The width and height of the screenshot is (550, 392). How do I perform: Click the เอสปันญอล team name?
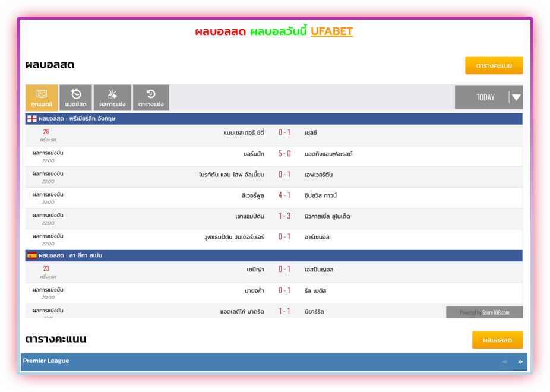tap(319, 269)
